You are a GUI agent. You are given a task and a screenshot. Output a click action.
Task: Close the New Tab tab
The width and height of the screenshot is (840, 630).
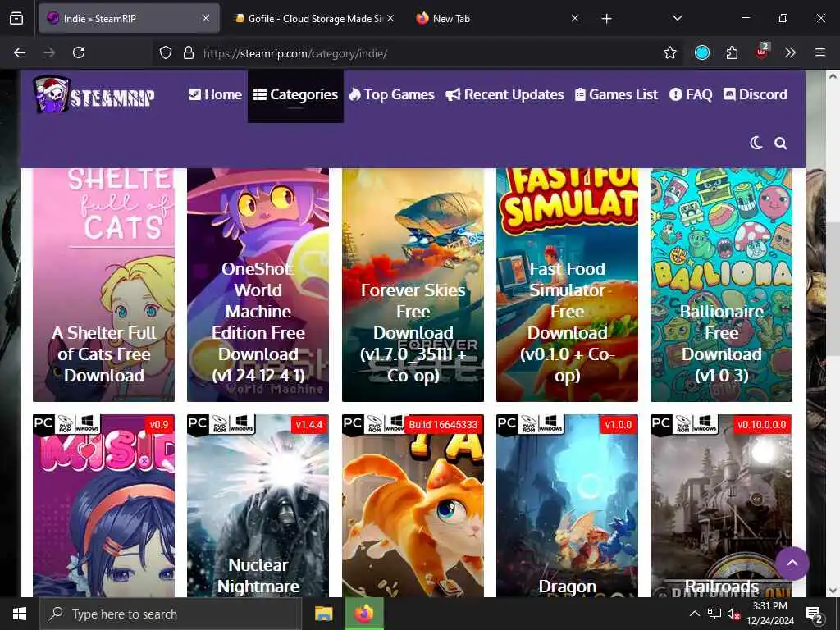coord(574,18)
